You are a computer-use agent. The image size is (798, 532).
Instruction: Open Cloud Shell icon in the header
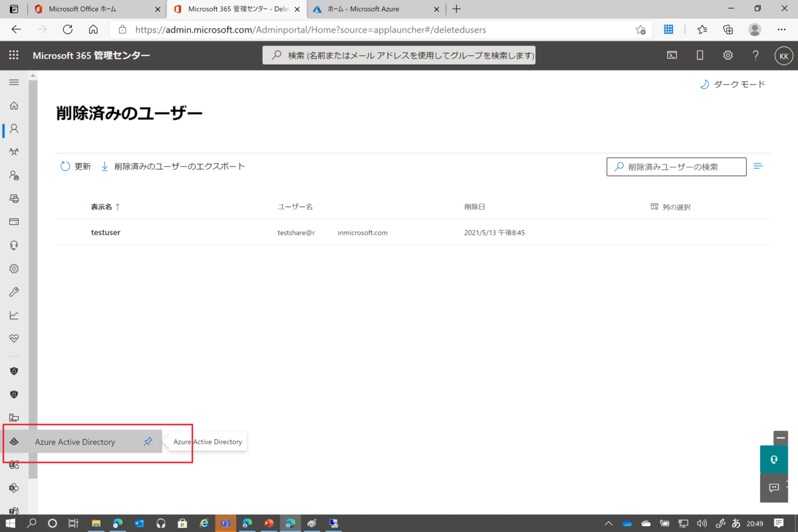pyautogui.click(x=672, y=56)
